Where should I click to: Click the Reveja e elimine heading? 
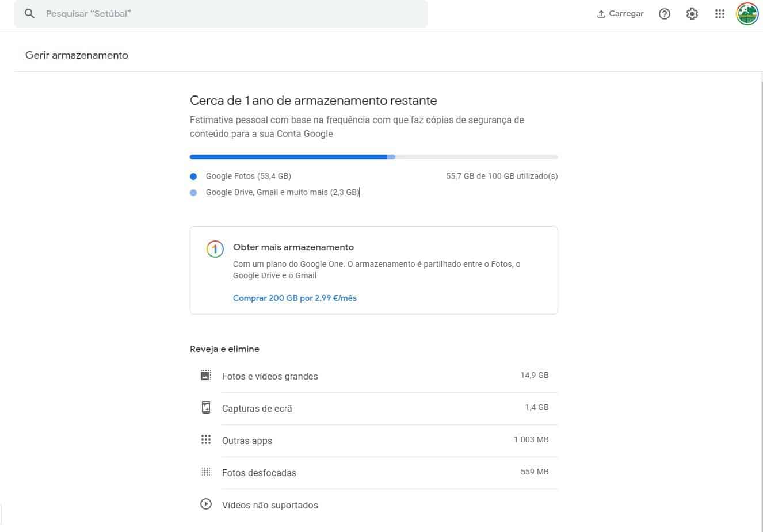[x=224, y=349]
